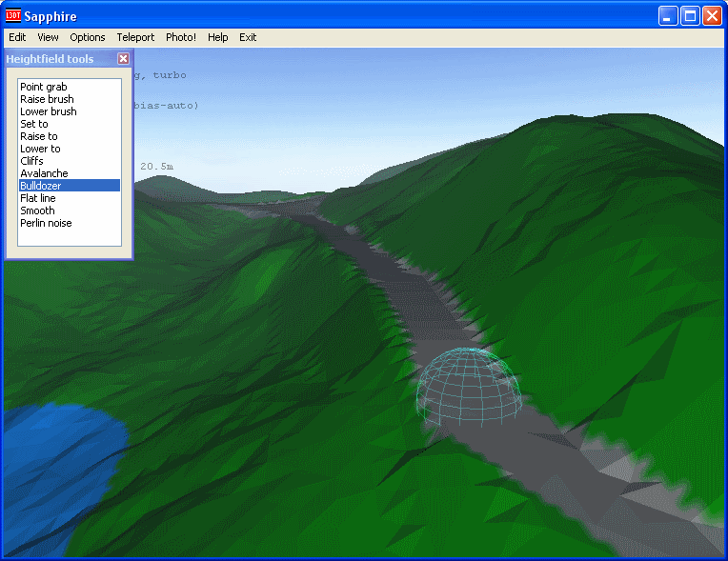Select the Perlin noise tool

(x=46, y=223)
